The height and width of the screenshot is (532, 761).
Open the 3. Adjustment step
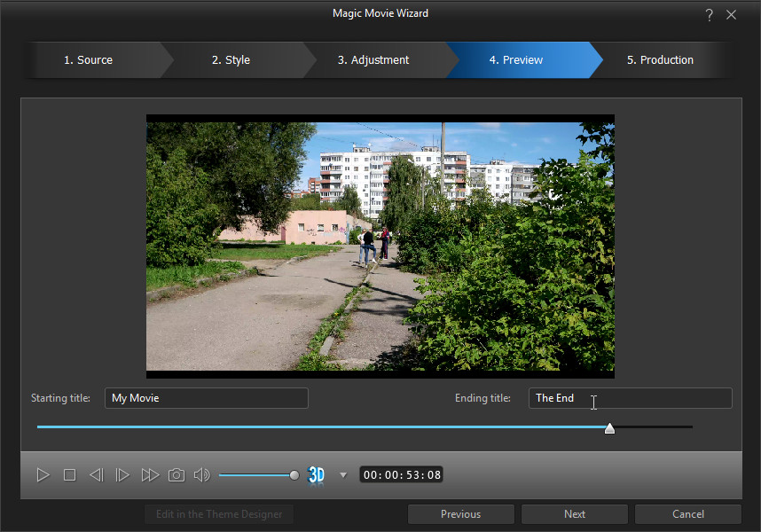(373, 60)
